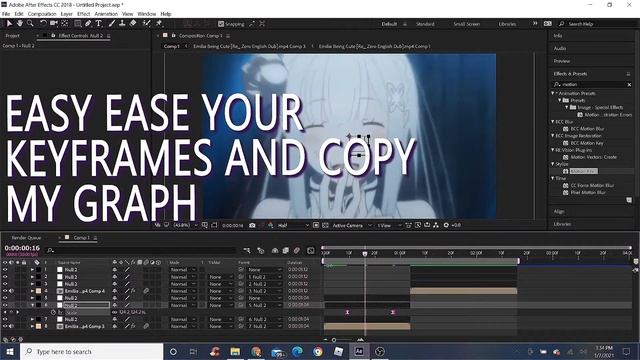The height and width of the screenshot is (360, 640).
Task: Hide layer 1 Null 2 eye toggle
Action: 5,270
